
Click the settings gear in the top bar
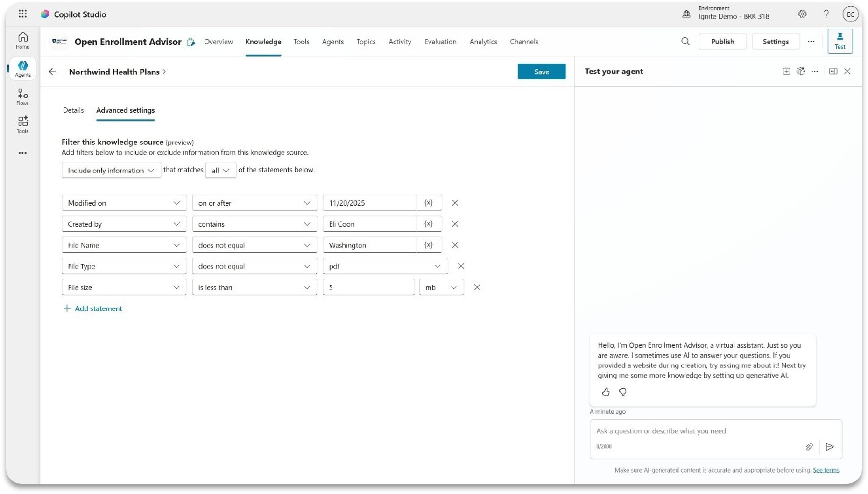(803, 14)
